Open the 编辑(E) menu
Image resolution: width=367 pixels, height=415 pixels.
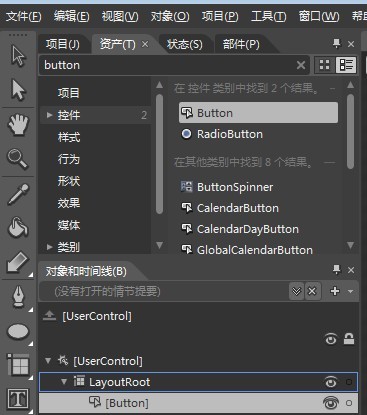[x=72, y=16]
